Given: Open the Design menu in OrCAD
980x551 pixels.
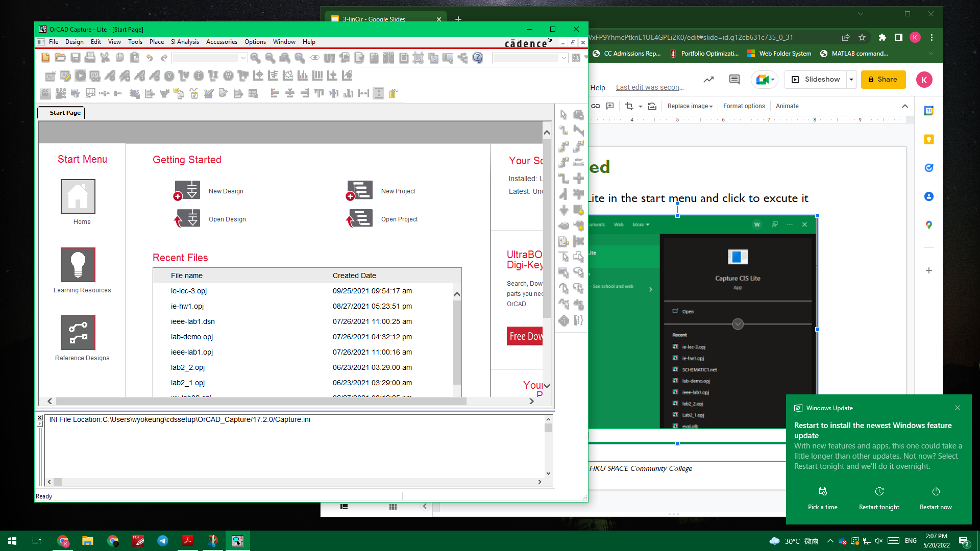Looking at the screenshot, I should click(75, 42).
